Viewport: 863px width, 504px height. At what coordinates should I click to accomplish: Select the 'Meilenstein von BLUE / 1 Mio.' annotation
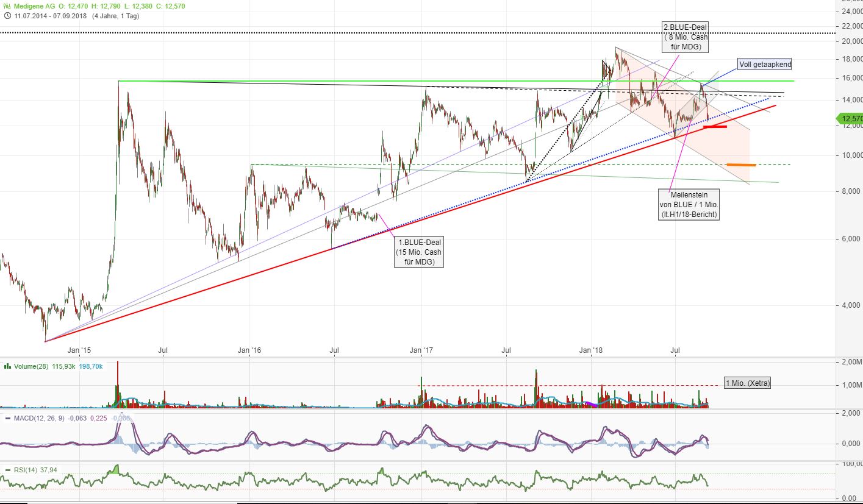pyautogui.click(x=689, y=204)
